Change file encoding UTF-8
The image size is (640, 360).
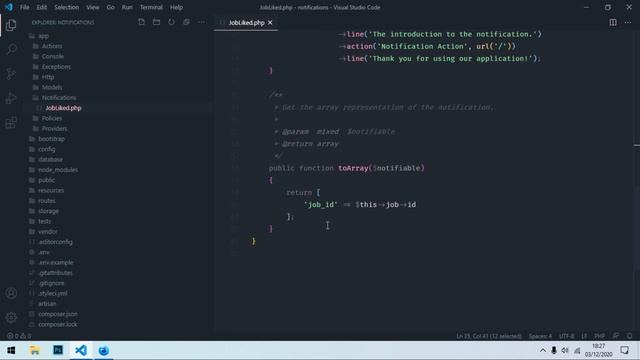pyautogui.click(x=567, y=336)
